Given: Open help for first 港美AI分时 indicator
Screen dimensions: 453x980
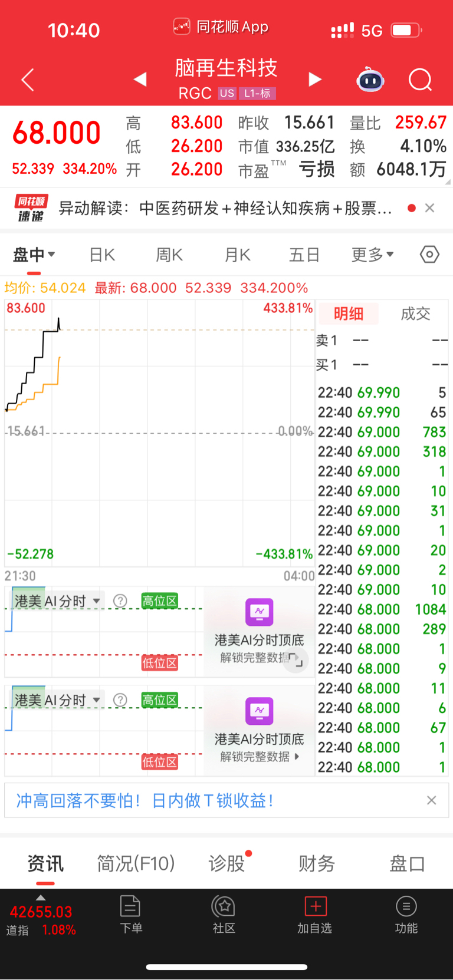Looking at the screenshot, I should point(120,600).
